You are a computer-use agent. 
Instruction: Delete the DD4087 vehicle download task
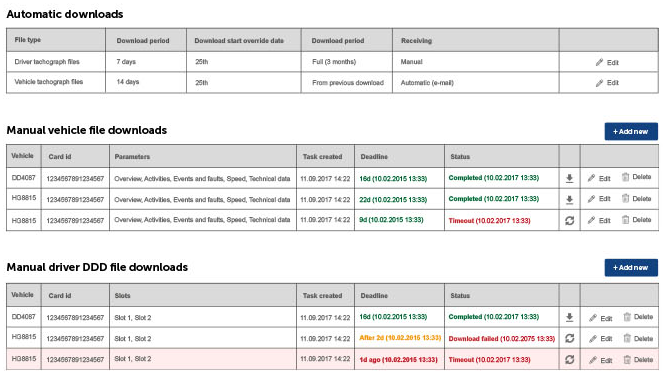[636, 177]
